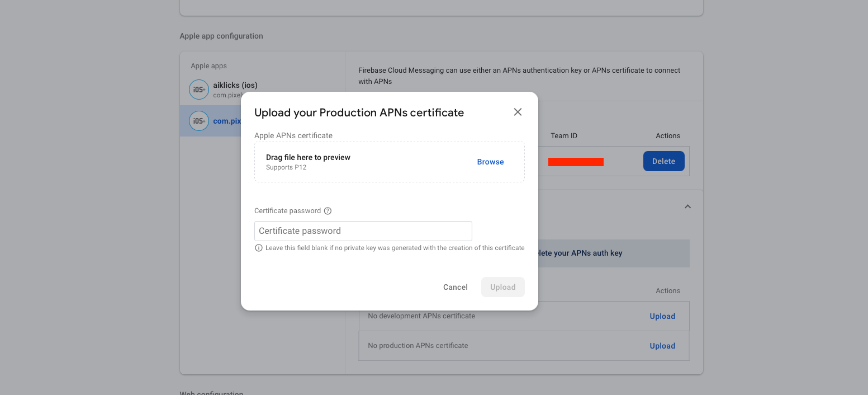Delete the APNs authentication key

663,161
